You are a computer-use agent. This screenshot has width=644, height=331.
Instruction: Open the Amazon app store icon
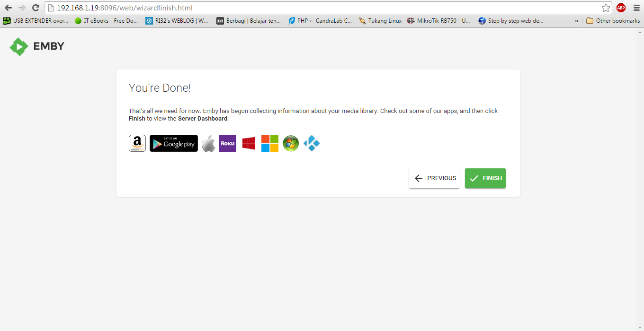tap(137, 143)
